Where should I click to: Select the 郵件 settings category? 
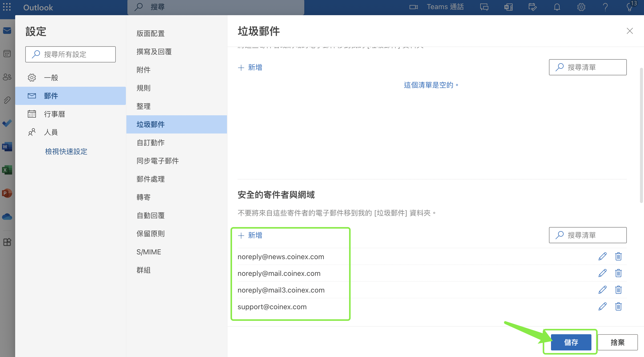pos(71,96)
